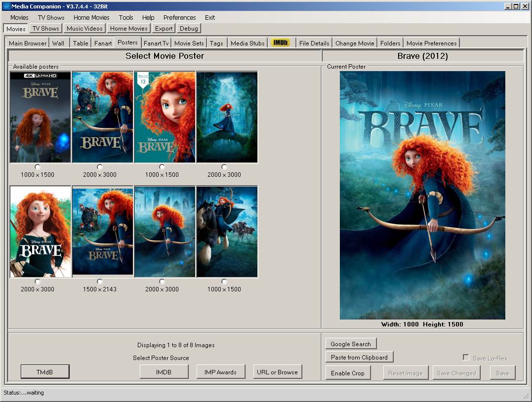
Task: Open the Movies menu in the menu bar
Action: pyautogui.click(x=19, y=17)
